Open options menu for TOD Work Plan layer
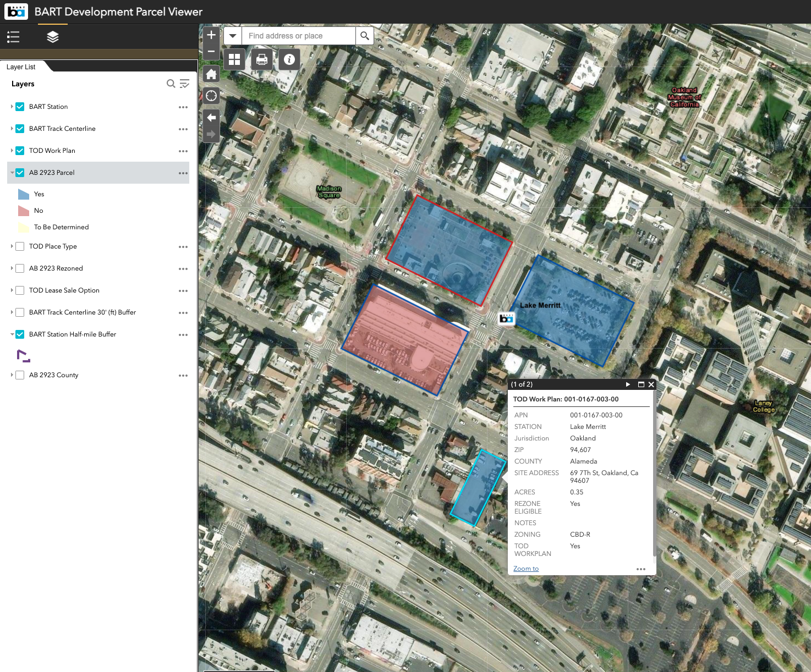811x672 pixels. 183,151
